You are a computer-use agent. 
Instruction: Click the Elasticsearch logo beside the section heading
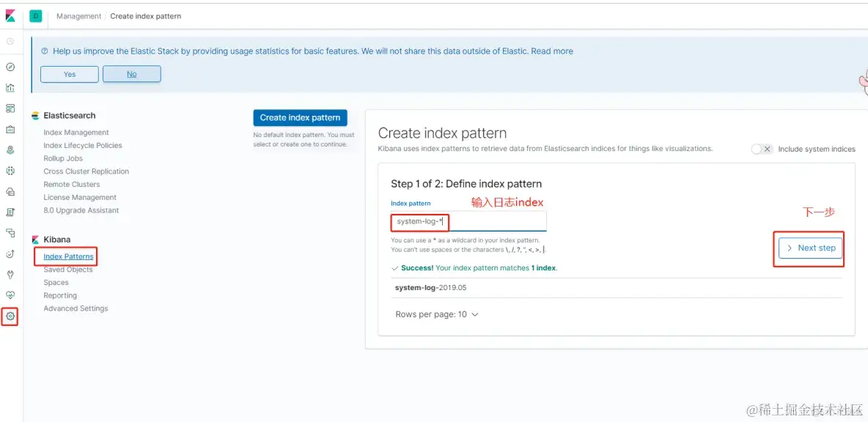click(x=35, y=116)
